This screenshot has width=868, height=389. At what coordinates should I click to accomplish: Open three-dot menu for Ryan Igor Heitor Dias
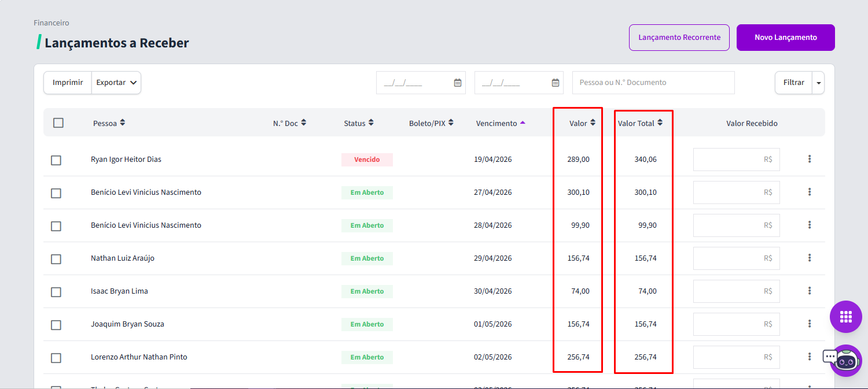(x=810, y=159)
